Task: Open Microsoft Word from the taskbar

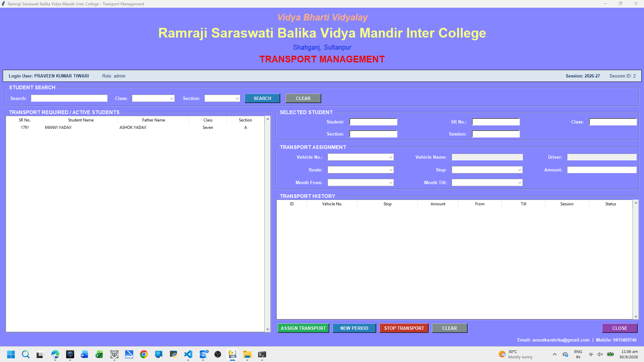Action: tap(85, 354)
